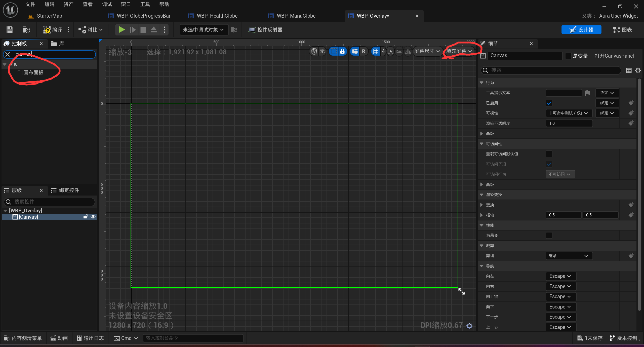Screen dimensions: 644x347
Task: Toggle grid snapping icon
Action: (x=376, y=51)
